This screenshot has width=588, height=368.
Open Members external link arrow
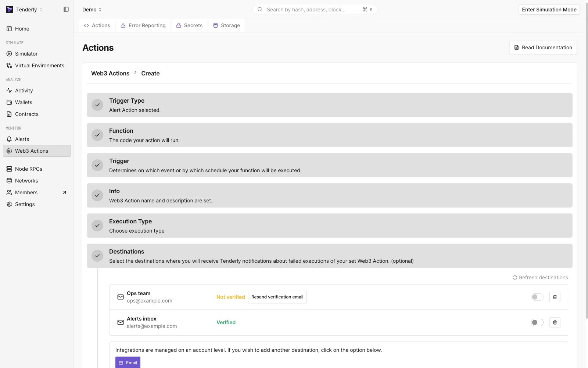(x=64, y=192)
